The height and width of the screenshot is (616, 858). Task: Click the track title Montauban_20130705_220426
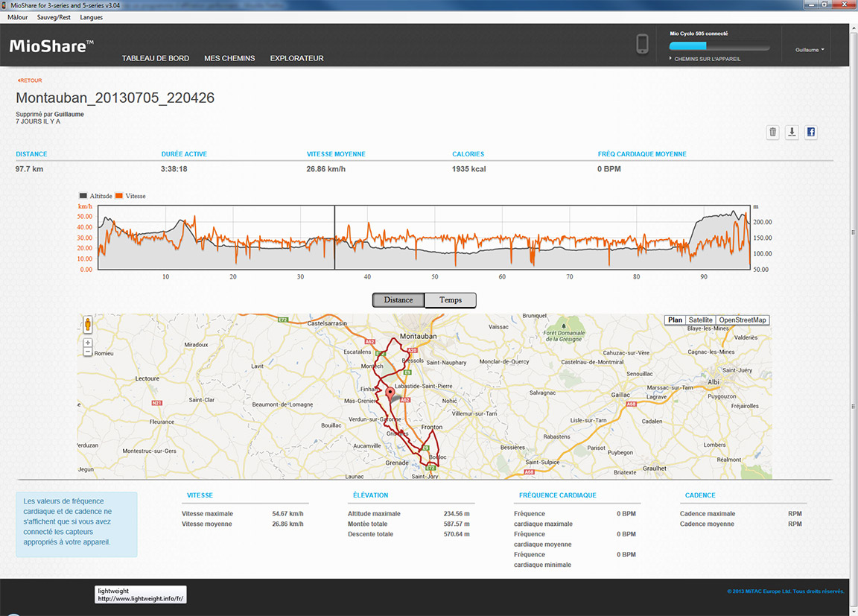[x=115, y=98]
